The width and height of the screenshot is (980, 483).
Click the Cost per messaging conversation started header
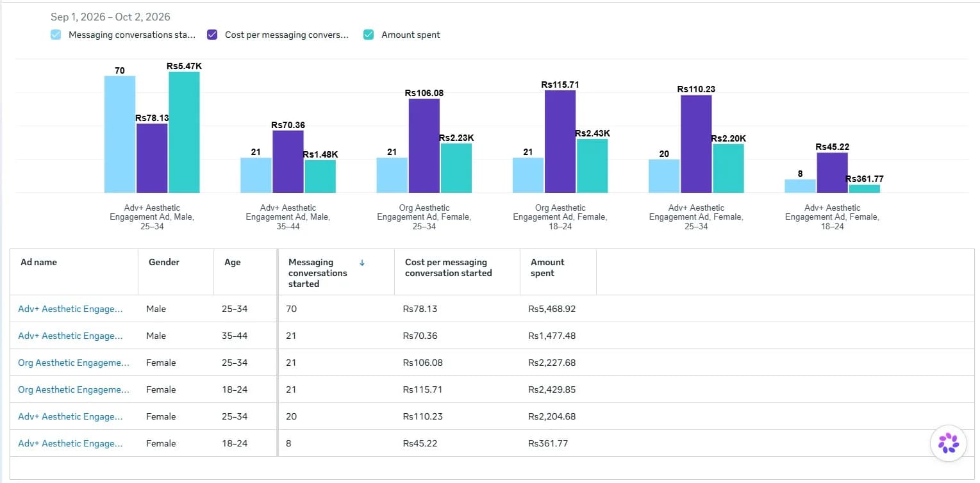coord(457,272)
